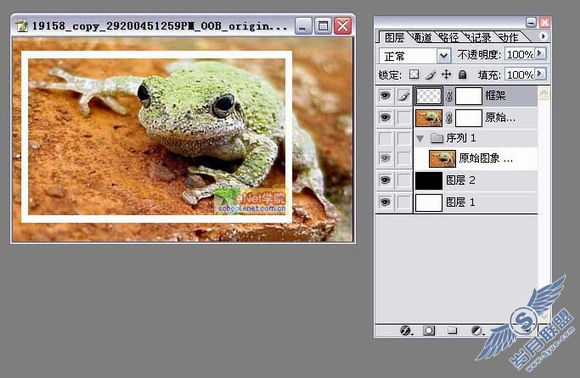Toggle link box next to 图层 2
580x378 pixels.
tap(404, 180)
